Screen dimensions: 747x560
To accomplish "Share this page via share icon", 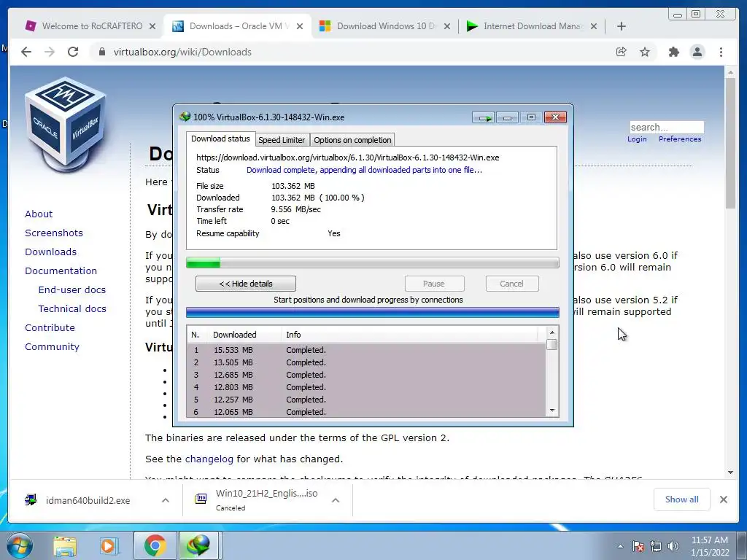I will (622, 52).
